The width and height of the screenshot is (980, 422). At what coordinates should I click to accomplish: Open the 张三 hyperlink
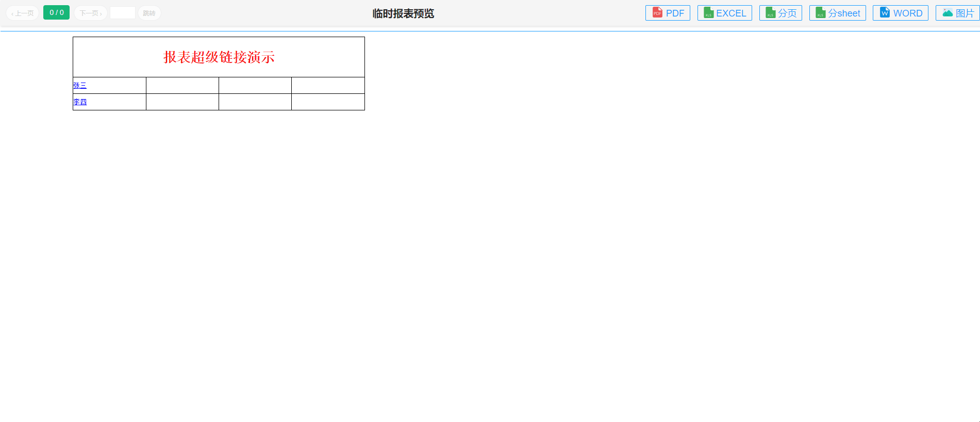pyautogui.click(x=80, y=86)
